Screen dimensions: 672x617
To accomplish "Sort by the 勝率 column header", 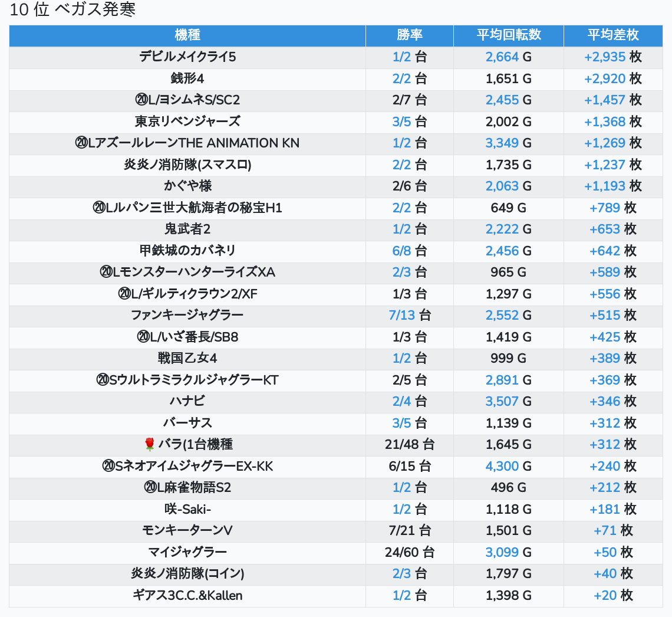I will 409,35.
